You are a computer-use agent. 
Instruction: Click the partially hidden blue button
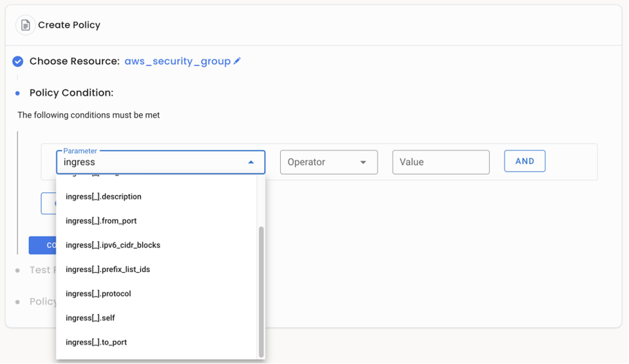coord(42,245)
